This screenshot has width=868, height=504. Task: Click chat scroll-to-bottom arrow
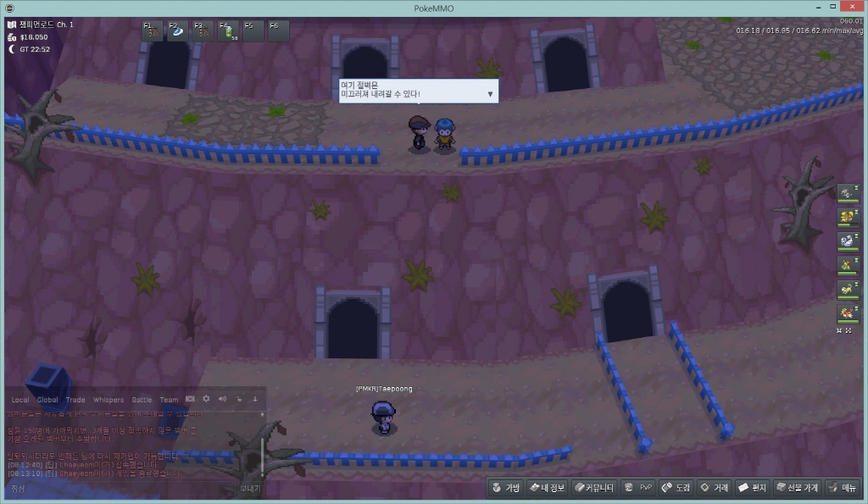pos(254,399)
